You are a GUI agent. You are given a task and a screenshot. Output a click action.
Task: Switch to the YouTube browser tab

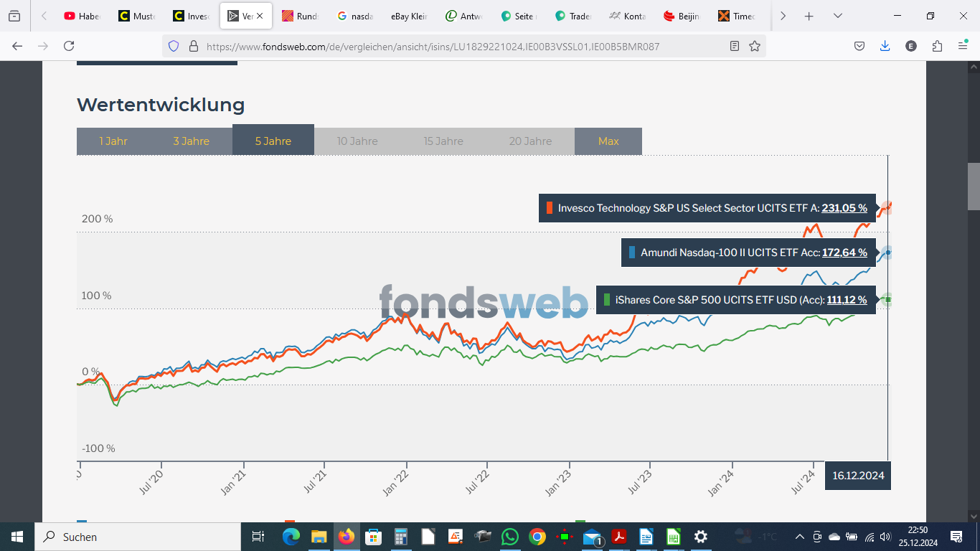point(80,16)
